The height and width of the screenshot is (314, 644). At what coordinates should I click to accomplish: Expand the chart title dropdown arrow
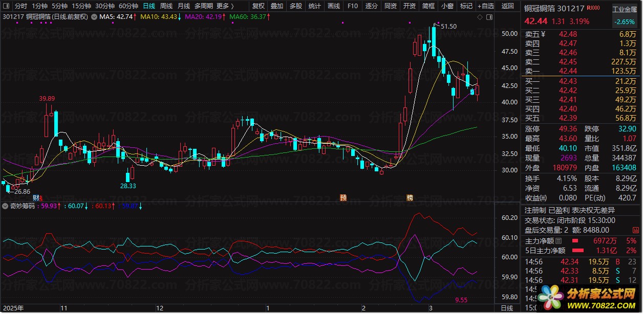(93, 17)
